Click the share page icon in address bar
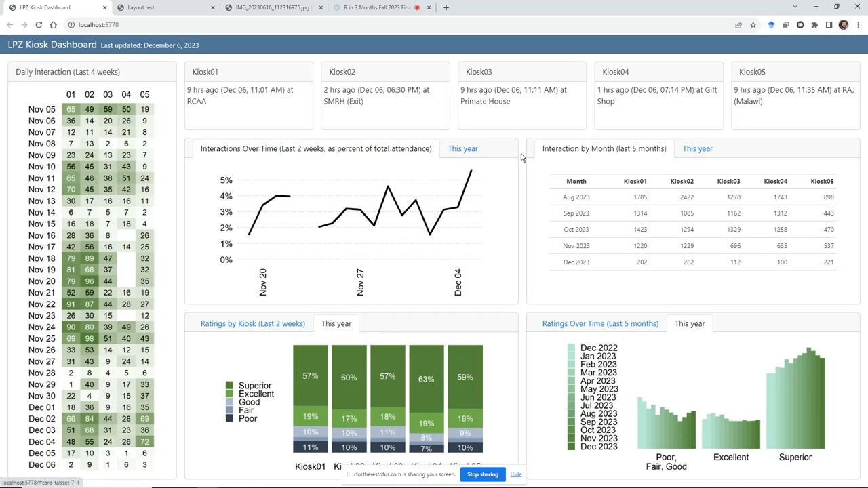The width and height of the screenshot is (868, 488). pyautogui.click(x=738, y=25)
